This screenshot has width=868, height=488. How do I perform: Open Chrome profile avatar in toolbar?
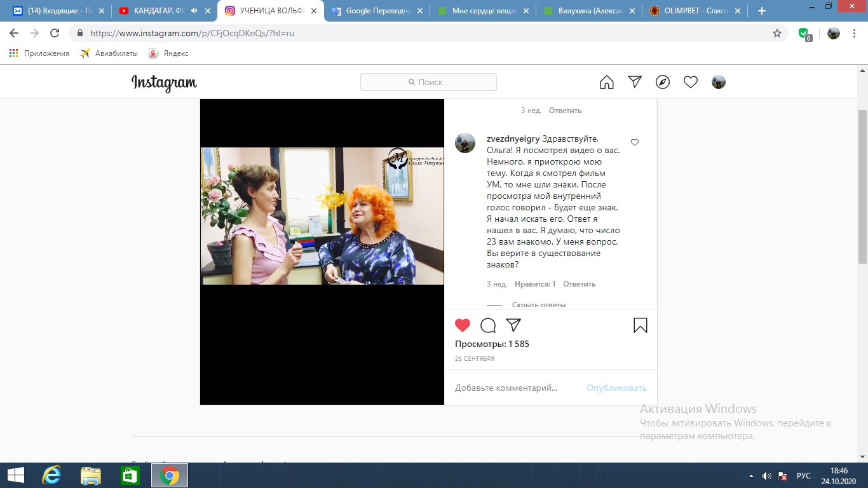coord(834,33)
